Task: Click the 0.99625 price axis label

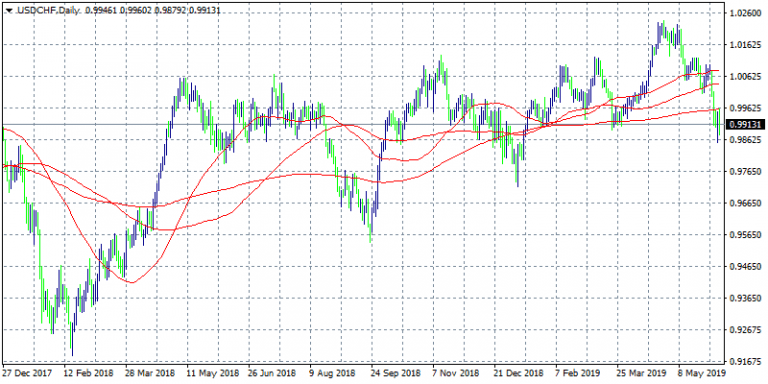Action: 745,108
